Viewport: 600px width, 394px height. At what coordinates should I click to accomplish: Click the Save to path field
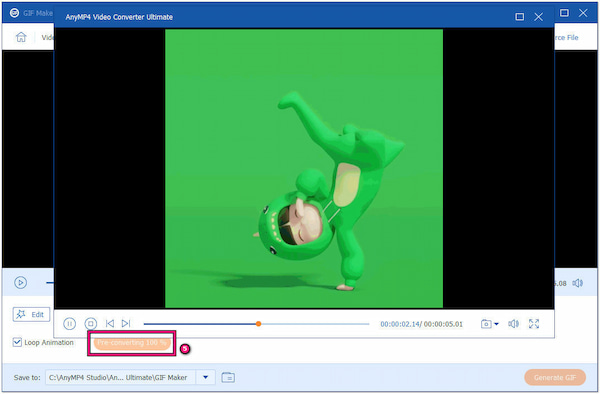pos(121,378)
